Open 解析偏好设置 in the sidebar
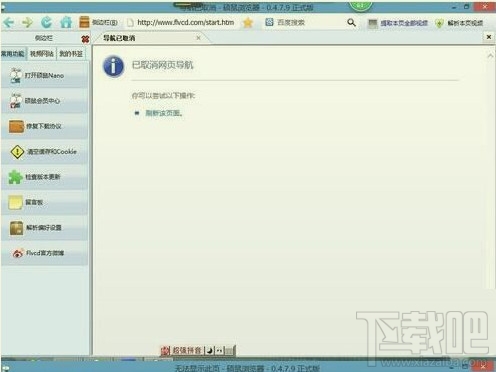The width and height of the screenshot is (496, 372). click(x=45, y=228)
